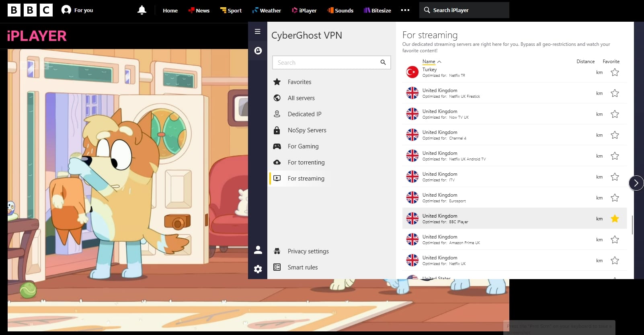
Task: Click the For streaming play icon
Action: click(x=277, y=178)
